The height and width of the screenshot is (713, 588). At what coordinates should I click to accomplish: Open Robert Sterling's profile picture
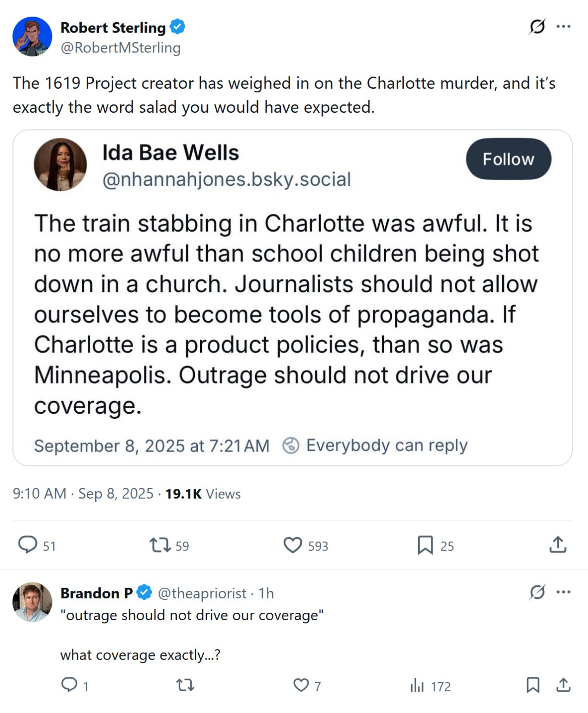pyautogui.click(x=32, y=37)
